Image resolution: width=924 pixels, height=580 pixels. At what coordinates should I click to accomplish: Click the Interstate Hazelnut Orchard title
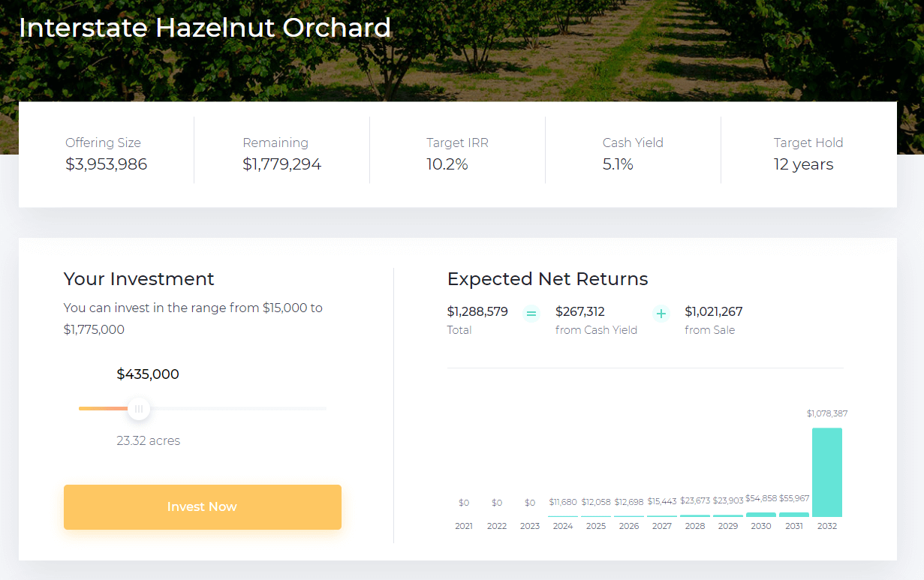(205, 28)
